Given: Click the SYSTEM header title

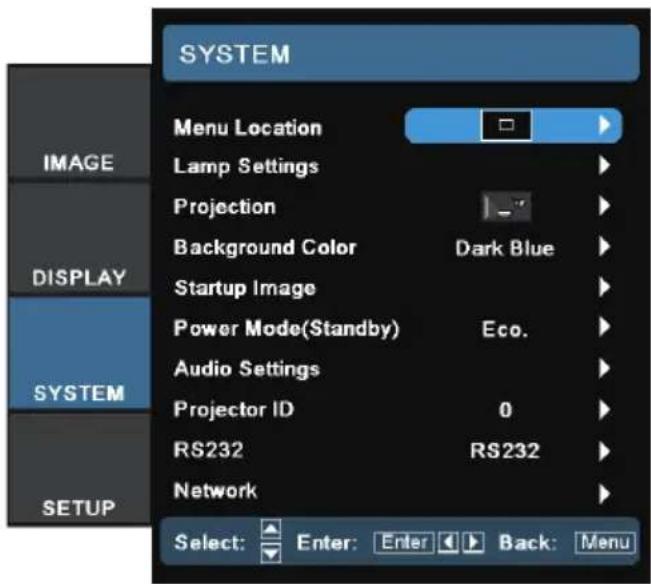Looking at the screenshot, I should pyautogui.click(x=235, y=54).
